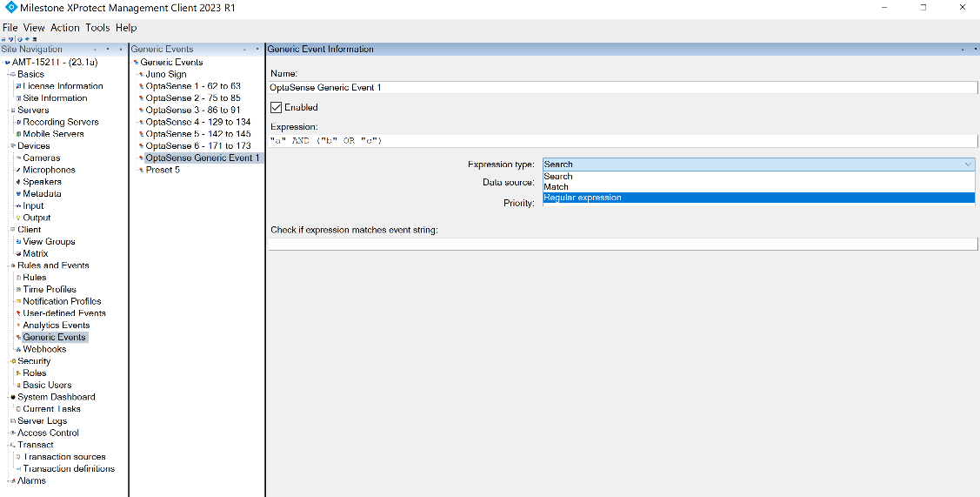Open Transaction sources item
The width and height of the screenshot is (980, 497).
64,457
